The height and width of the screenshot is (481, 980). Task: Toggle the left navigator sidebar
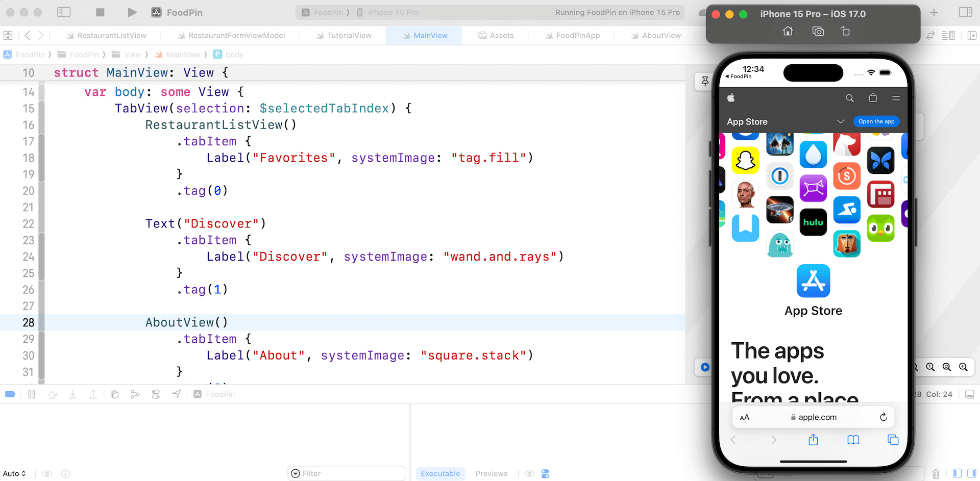64,12
